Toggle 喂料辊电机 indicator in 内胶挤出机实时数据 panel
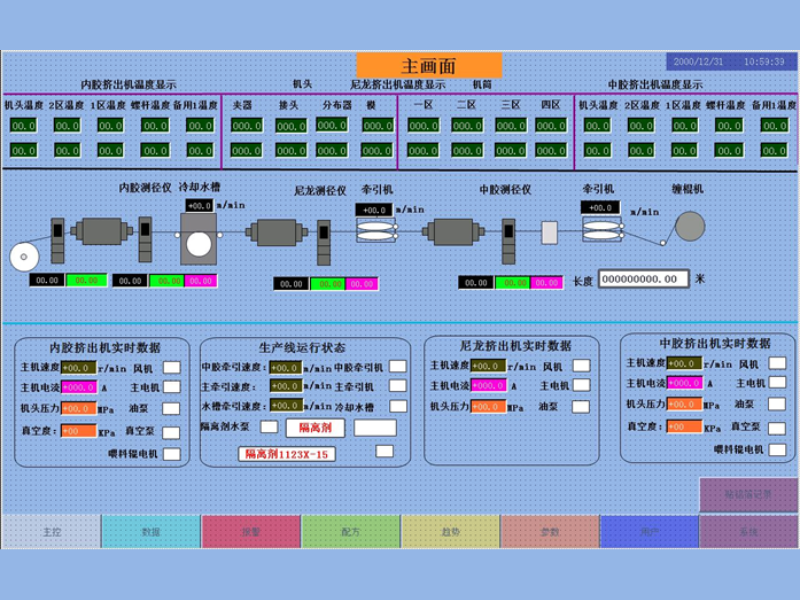Screen dimensions: 800x600 click(171, 454)
